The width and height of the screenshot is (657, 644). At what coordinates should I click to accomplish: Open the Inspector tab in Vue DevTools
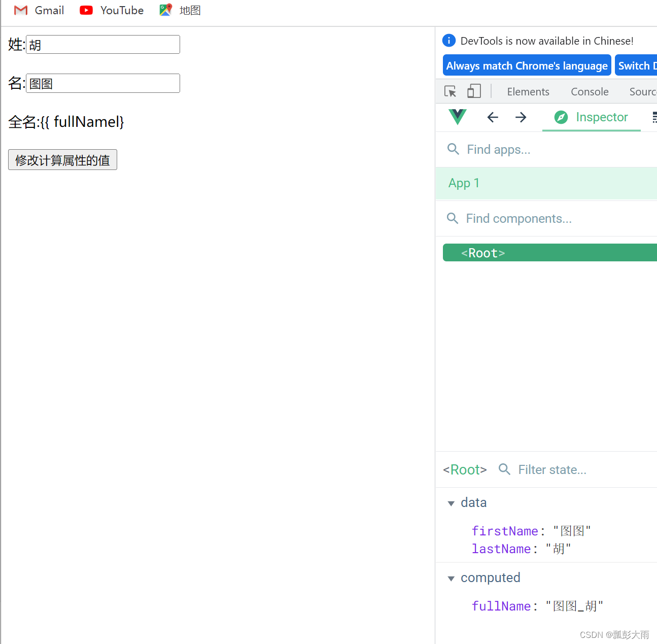tap(601, 117)
